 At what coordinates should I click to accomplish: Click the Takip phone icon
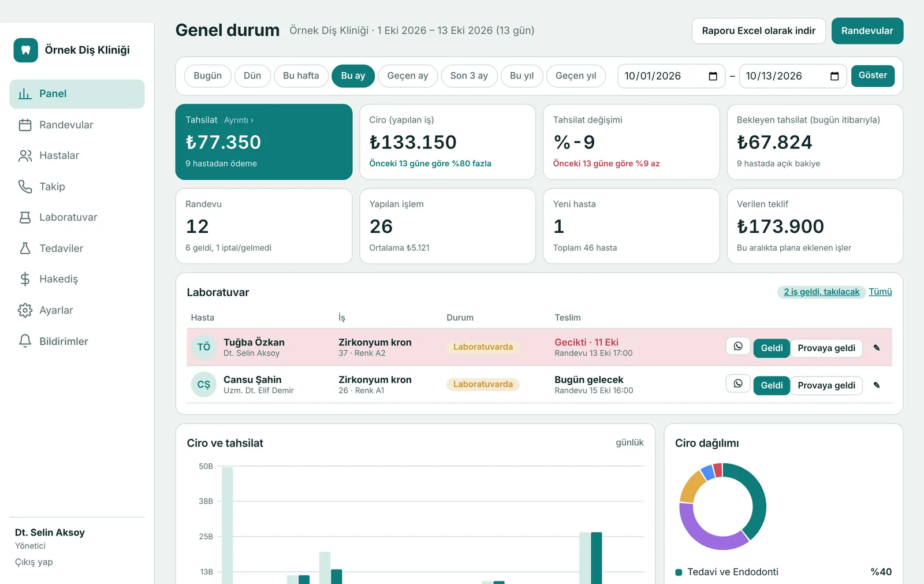click(x=25, y=187)
